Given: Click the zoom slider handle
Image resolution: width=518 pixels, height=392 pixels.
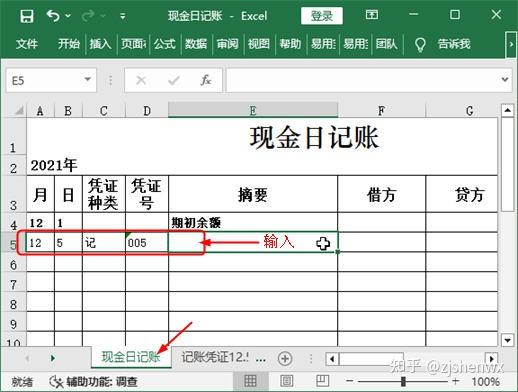Looking at the screenshot, I should [403, 381].
